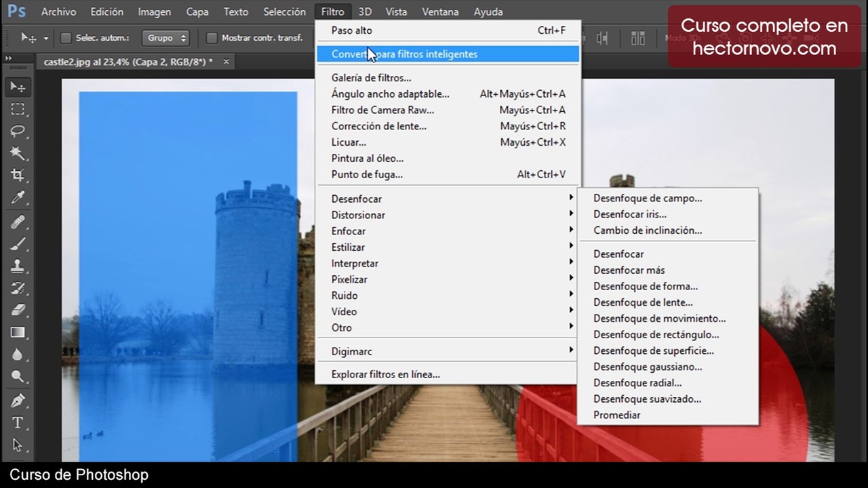The width and height of the screenshot is (868, 488).
Task: Expand the Estilizar submenu
Action: click(x=448, y=247)
